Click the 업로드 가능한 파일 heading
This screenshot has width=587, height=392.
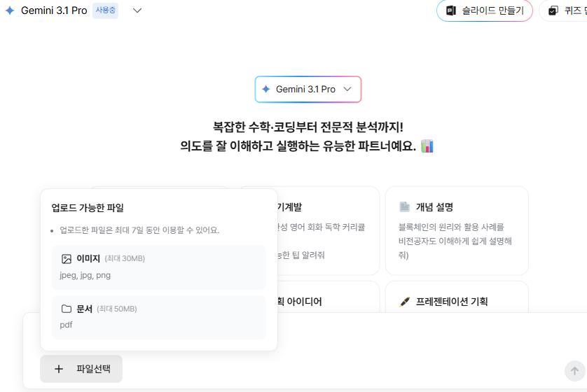(x=88, y=208)
